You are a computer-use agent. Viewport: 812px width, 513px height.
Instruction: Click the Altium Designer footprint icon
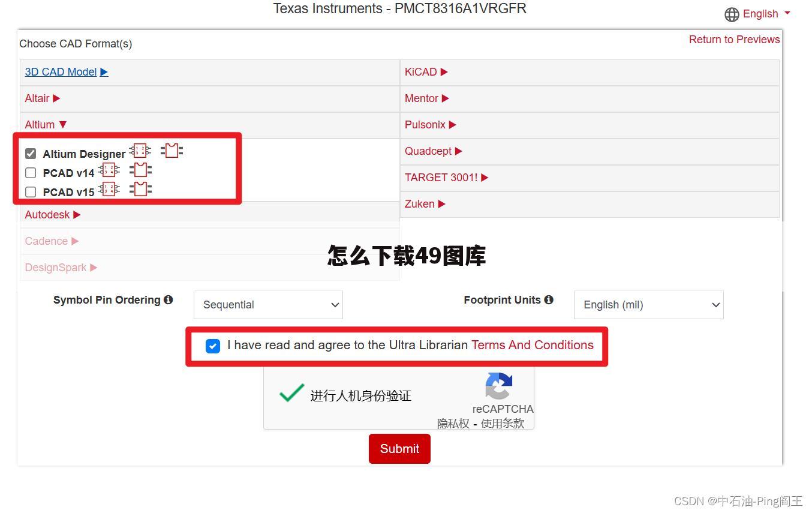point(172,151)
